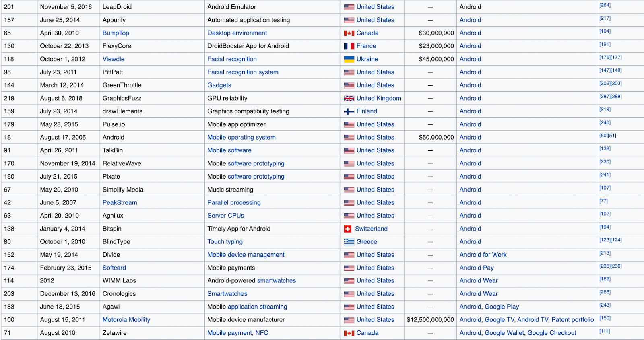This screenshot has height=340, width=644.
Task: Open citation [50] in the Android row
Action: (603, 136)
